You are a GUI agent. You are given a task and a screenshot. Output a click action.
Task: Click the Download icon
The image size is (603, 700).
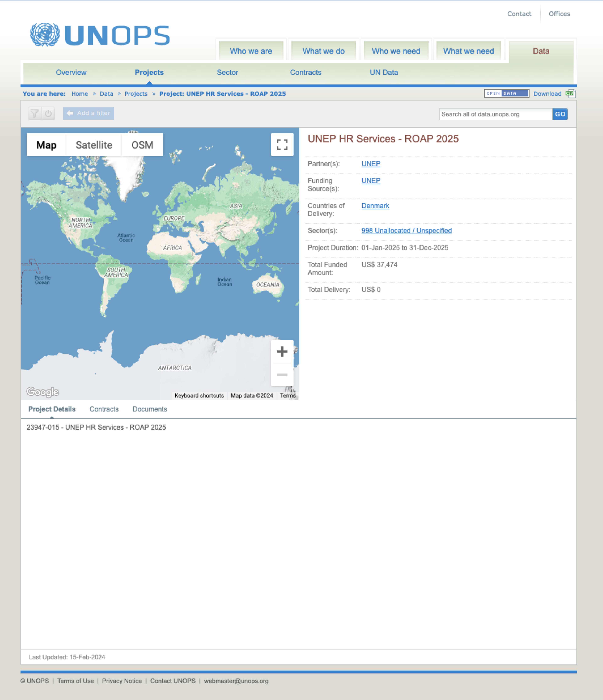click(568, 93)
